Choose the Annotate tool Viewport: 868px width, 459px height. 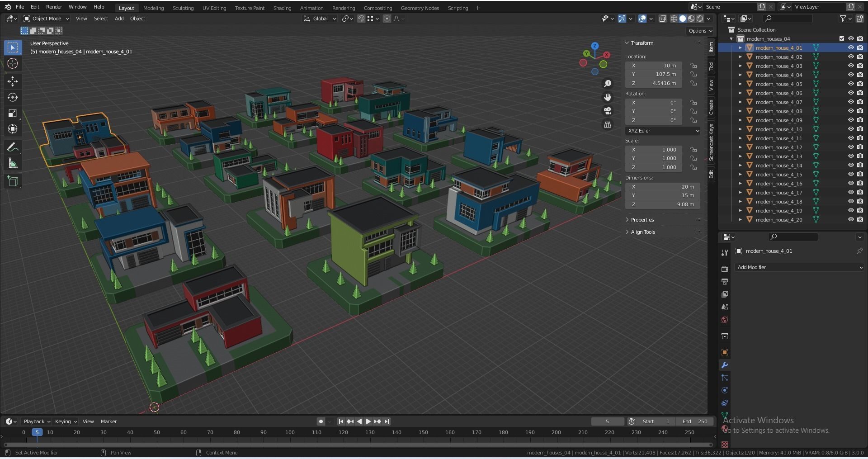[x=13, y=147]
